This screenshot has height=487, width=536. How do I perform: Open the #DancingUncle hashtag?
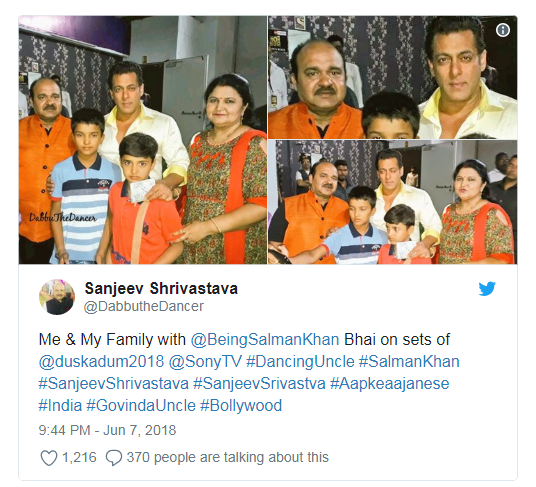(300, 362)
